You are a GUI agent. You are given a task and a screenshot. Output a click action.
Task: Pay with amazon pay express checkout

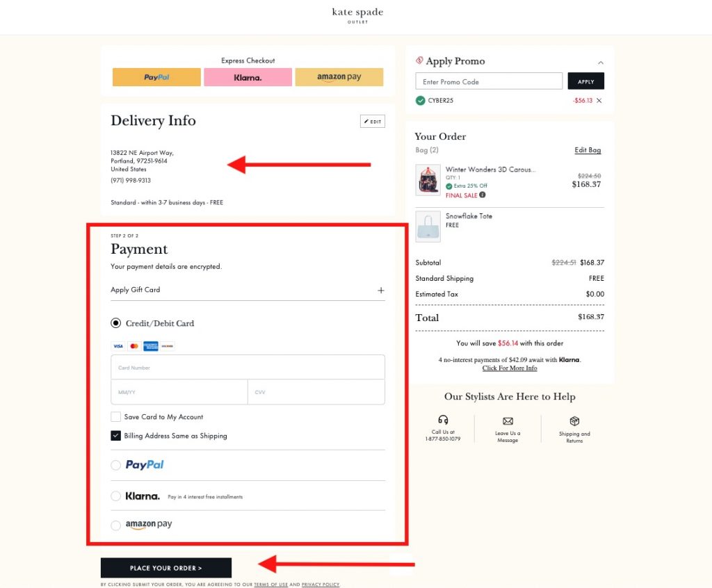coord(339,77)
